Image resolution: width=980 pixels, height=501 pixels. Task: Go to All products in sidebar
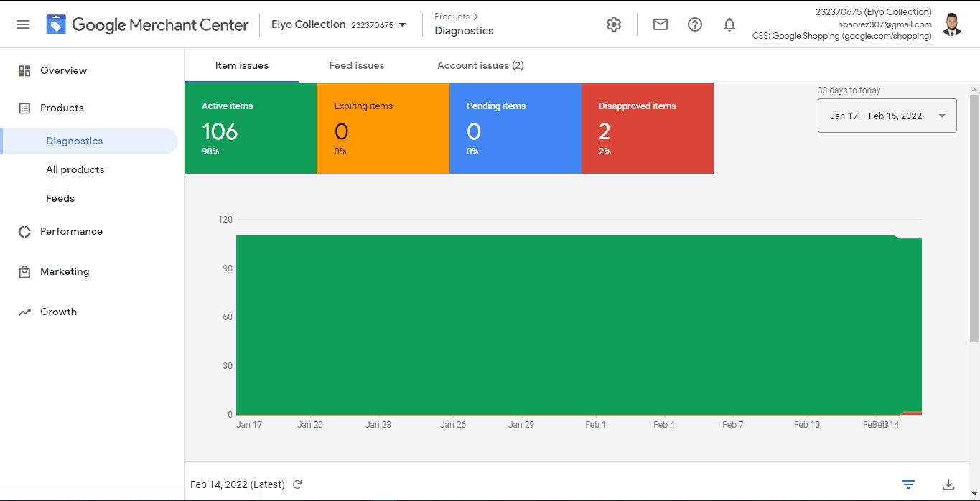pos(75,169)
